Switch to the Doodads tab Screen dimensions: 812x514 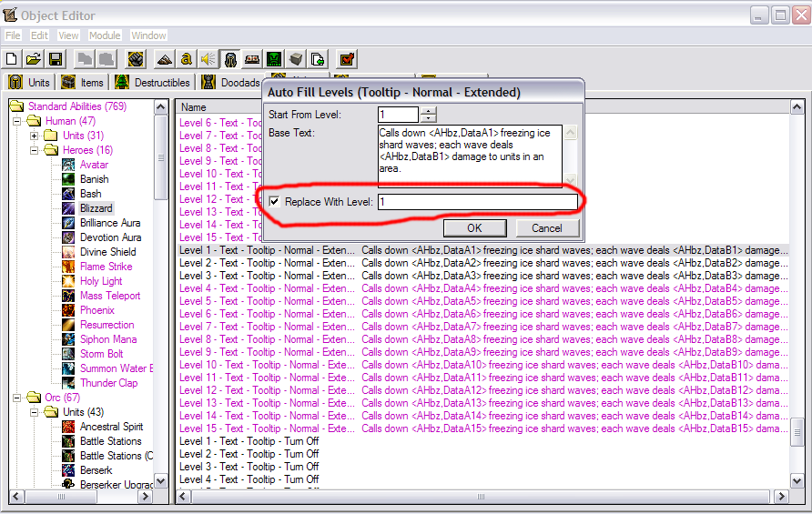pos(231,82)
